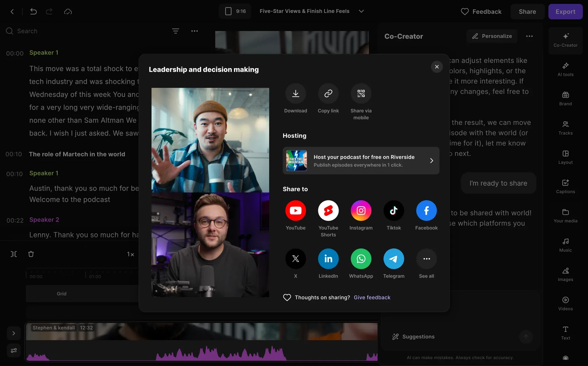Share to Telegram

394,259
